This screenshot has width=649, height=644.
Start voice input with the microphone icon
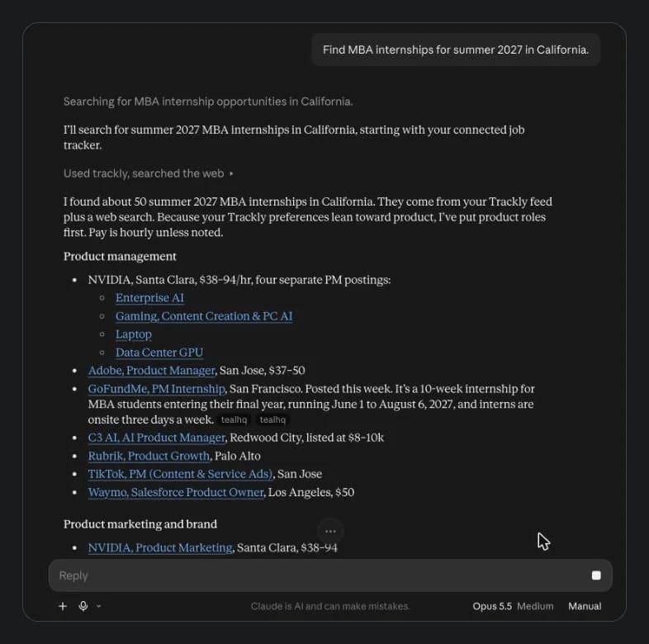click(83, 606)
